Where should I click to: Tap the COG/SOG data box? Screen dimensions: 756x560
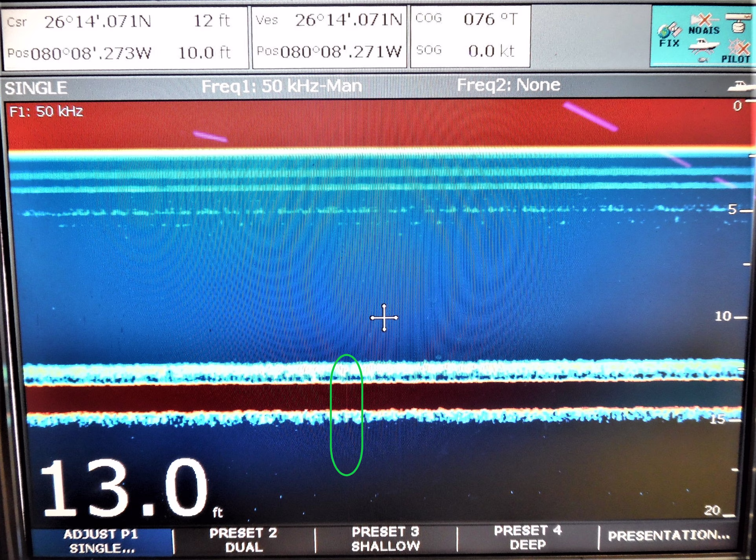(x=470, y=35)
